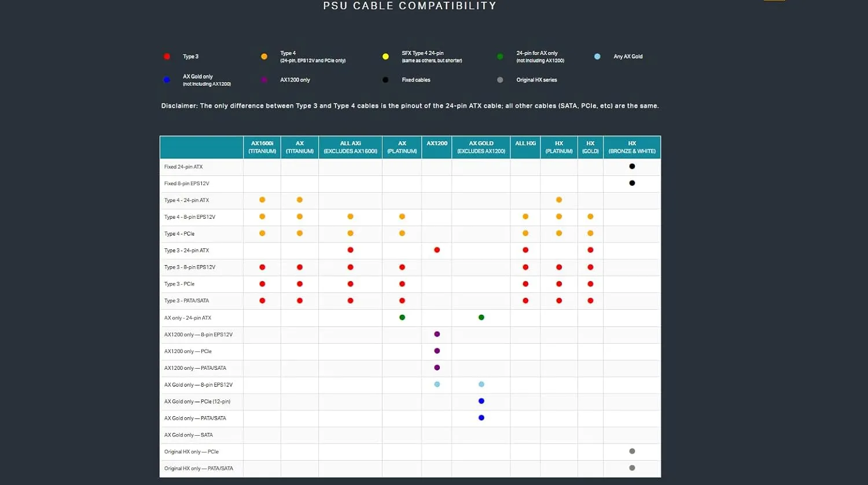Click the 'Type 3 - 8-pin EPS12V' row label
Viewport: 868px width, 485px height.
pos(190,267)
